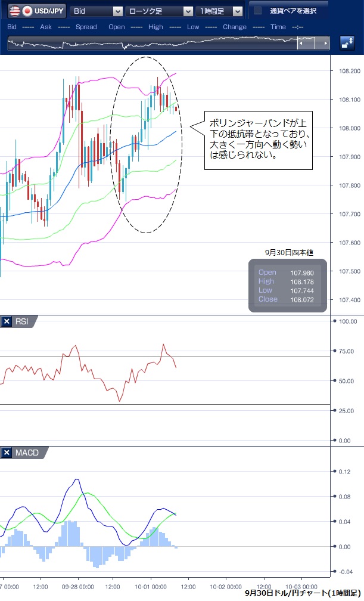
Task: Click the overview mini chart line
Action: pos(149,44)
